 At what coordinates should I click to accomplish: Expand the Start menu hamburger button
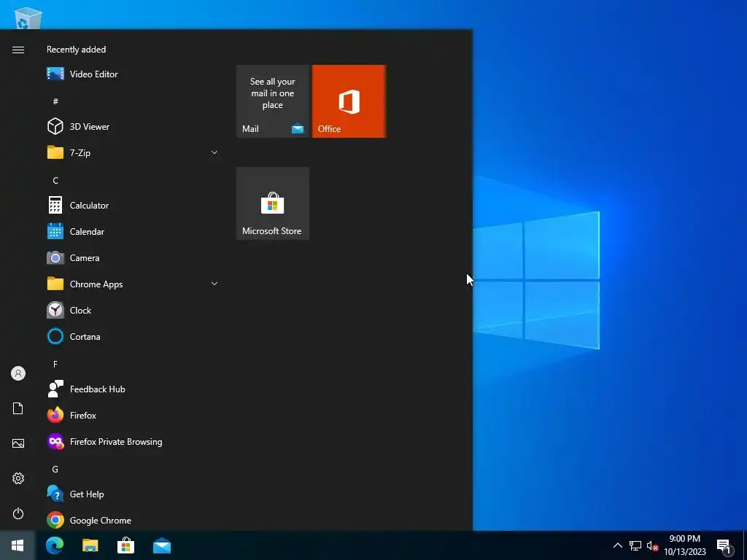click(x=18, y=50)
